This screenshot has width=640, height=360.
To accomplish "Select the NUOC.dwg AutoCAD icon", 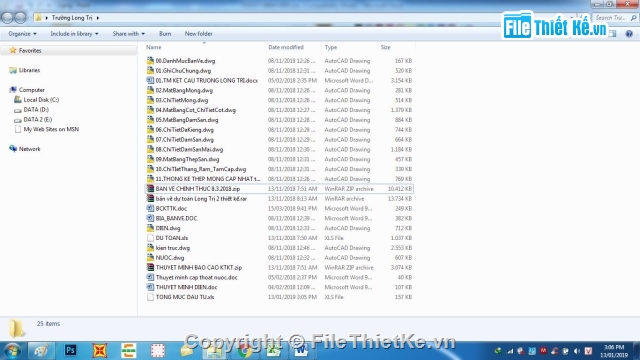I will [x=150, y=258].
